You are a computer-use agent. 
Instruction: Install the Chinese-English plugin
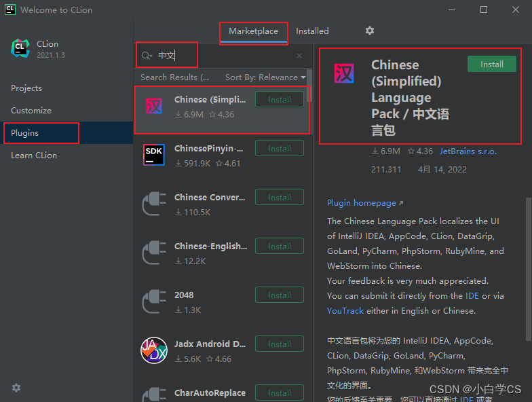(280, 246)
